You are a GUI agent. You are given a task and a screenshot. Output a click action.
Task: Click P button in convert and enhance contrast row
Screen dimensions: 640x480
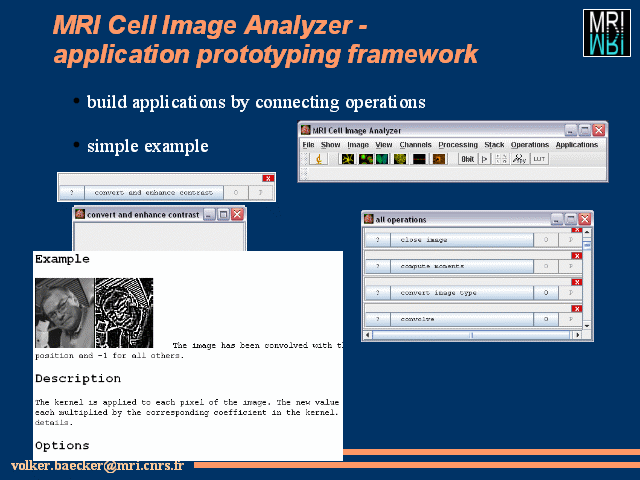pyautogui.click(x=260, y=192)
